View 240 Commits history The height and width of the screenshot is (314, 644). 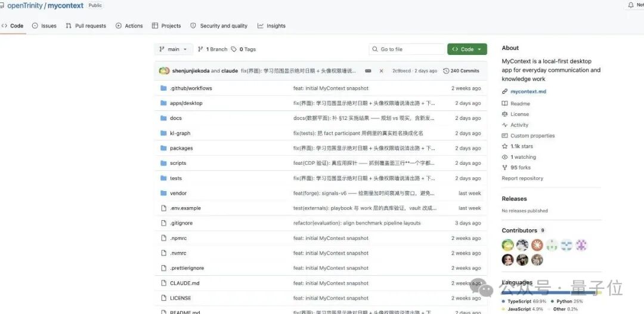click(461, 71)
